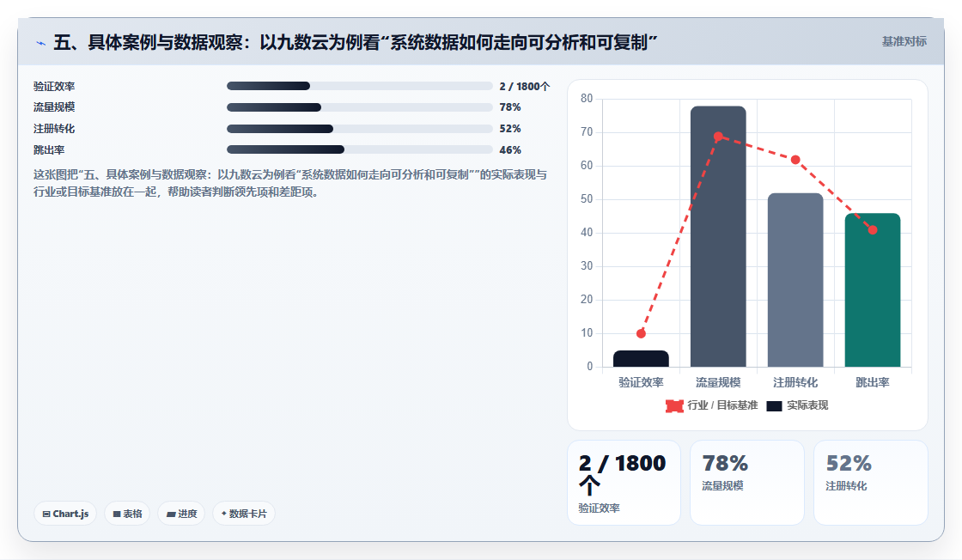The width and height of the screenshot is (962, 560).
Task: Click the description paragraph starting 这张图把
Action: 290,184
